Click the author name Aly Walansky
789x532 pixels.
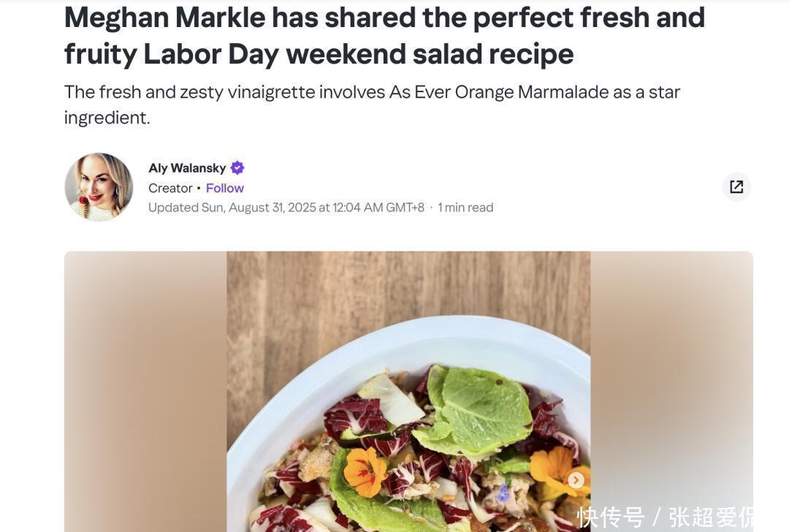[187, 168]
